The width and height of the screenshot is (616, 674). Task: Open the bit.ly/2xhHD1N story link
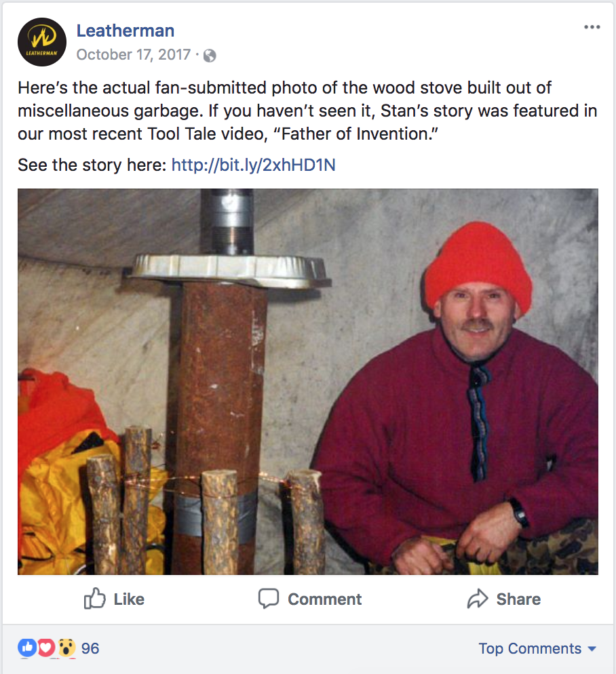pyautogui.click(x=253, y=165)
